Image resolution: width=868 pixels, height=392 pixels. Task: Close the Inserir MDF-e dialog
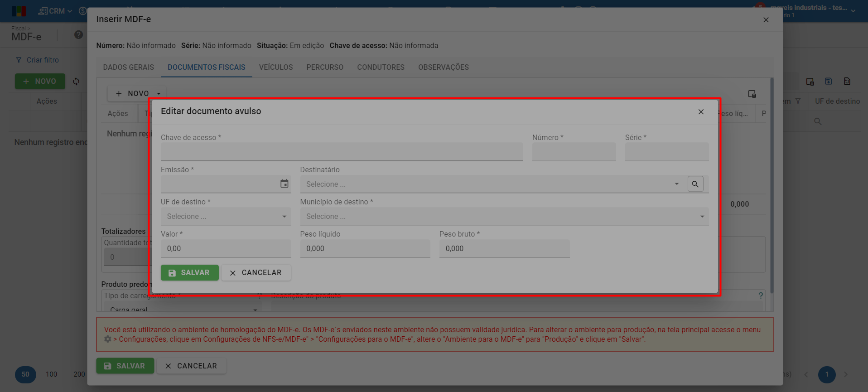(x=766, y=19)
